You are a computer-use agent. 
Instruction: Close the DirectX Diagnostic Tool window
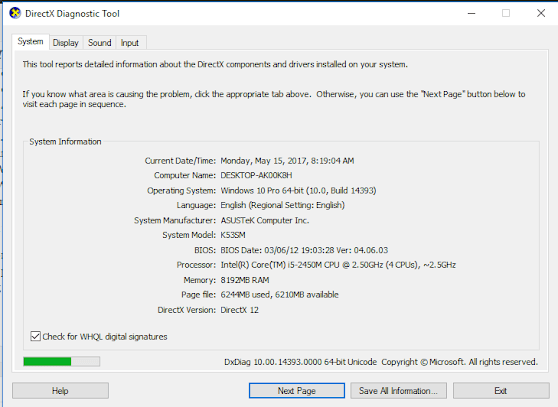[541, 14]
